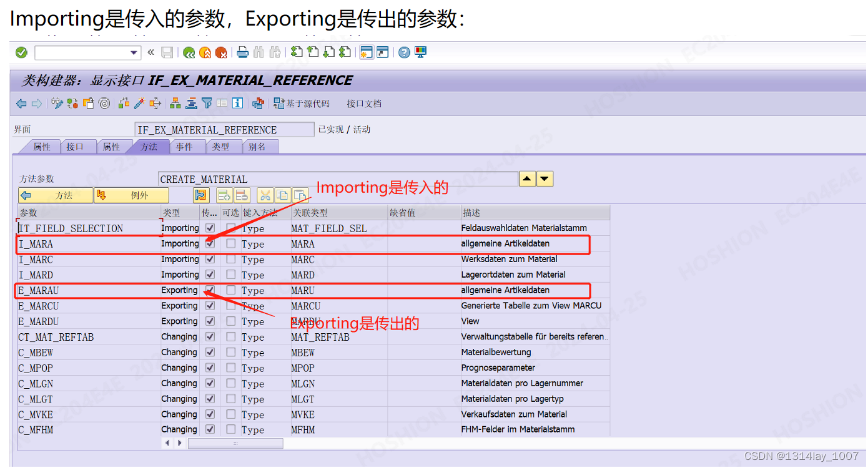Click the green Back icon in top toolbar
868x468 pixels.
coord(189,52)
